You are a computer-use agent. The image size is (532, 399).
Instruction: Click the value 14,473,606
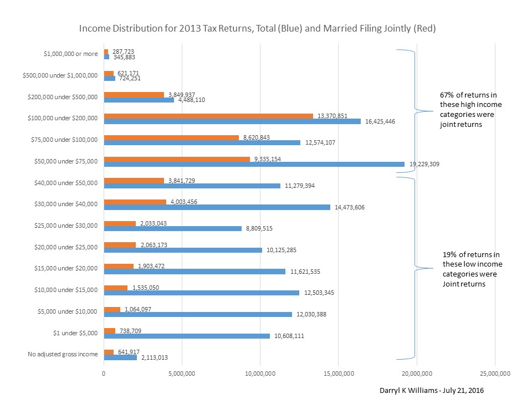(350, 208)
